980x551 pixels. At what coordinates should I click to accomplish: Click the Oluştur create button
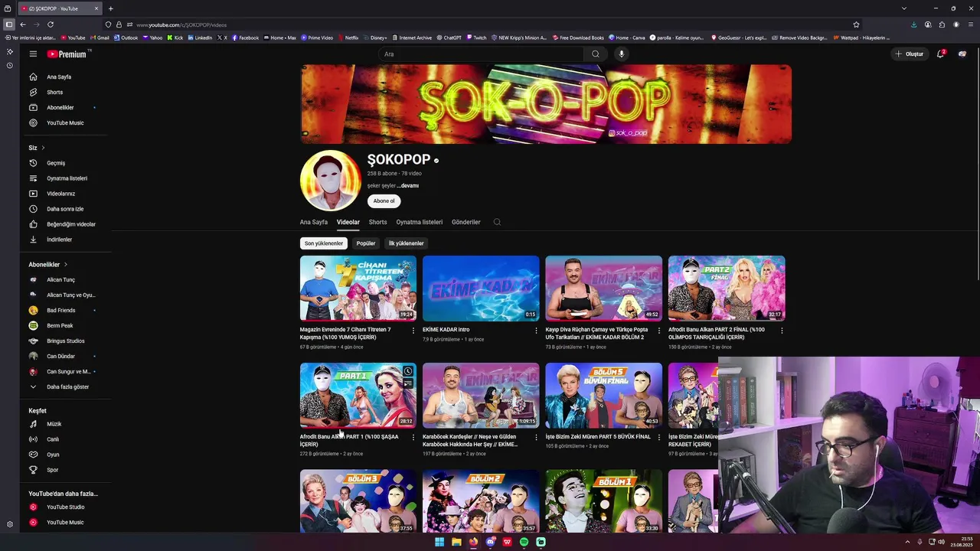pos(910,54)
